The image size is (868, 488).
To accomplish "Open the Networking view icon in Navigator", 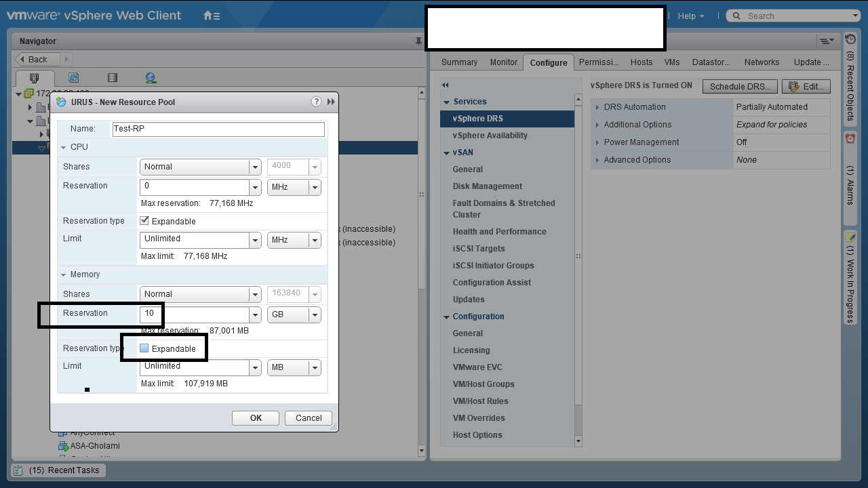I will [x=151, y=78].
